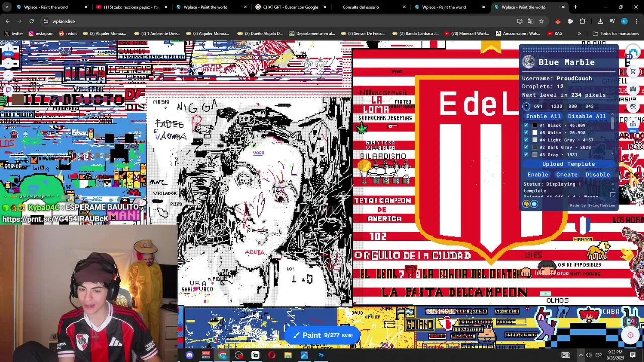Click Blue Marble coordinates pin icon

coord(526,106)
